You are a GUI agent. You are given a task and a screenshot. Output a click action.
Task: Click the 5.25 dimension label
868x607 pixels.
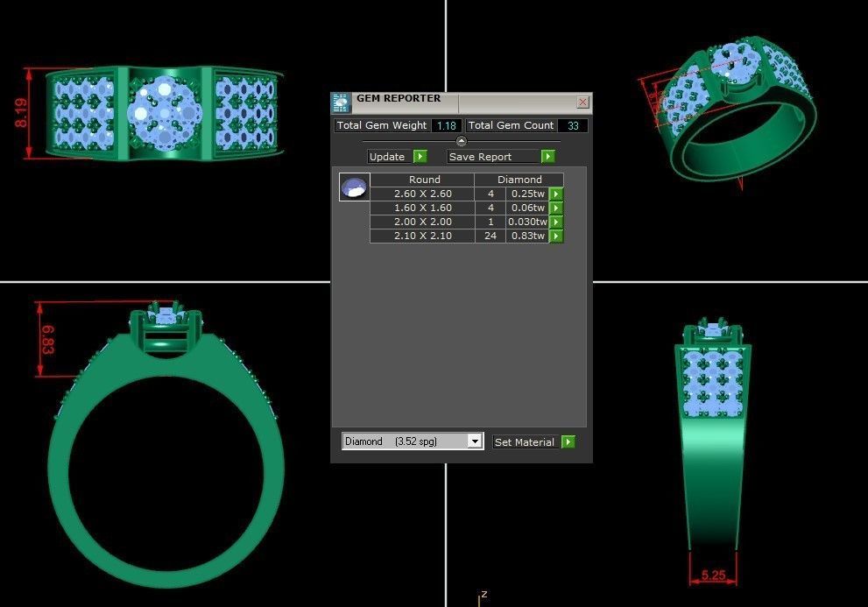[713, 575]
